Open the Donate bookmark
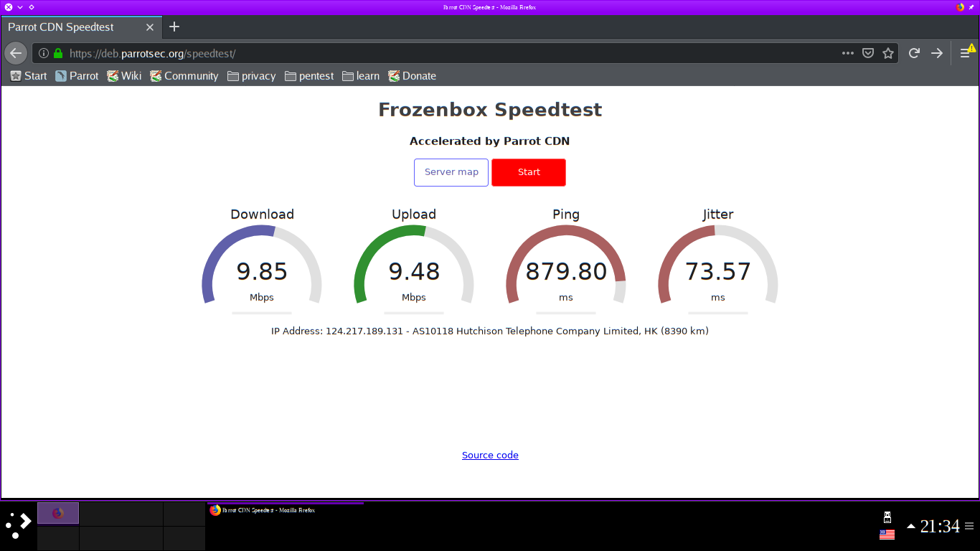 413,76
